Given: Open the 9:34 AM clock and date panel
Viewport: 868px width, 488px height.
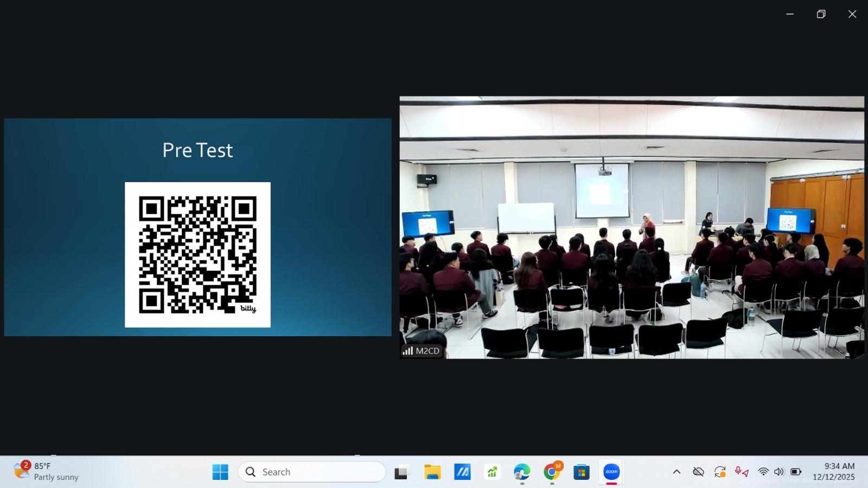Looking at the screenshot, I should [x=833, y=471].
